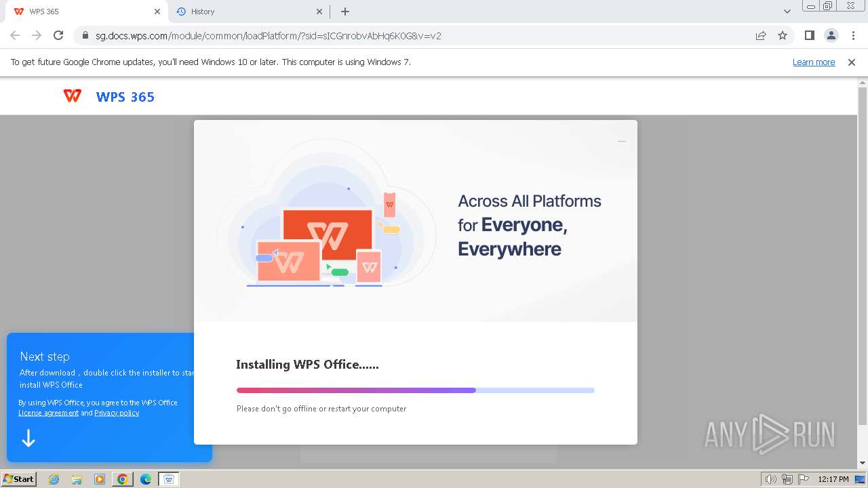868x488 pixels.
Task: Open a new tab with plus button
Action: [345, 12]
